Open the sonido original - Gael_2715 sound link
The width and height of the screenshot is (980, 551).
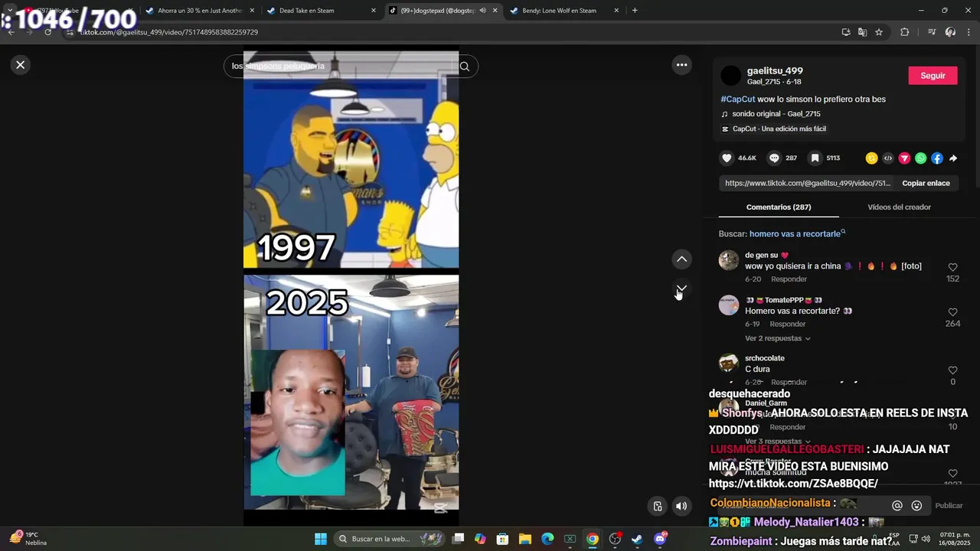(x=776, y=114)
